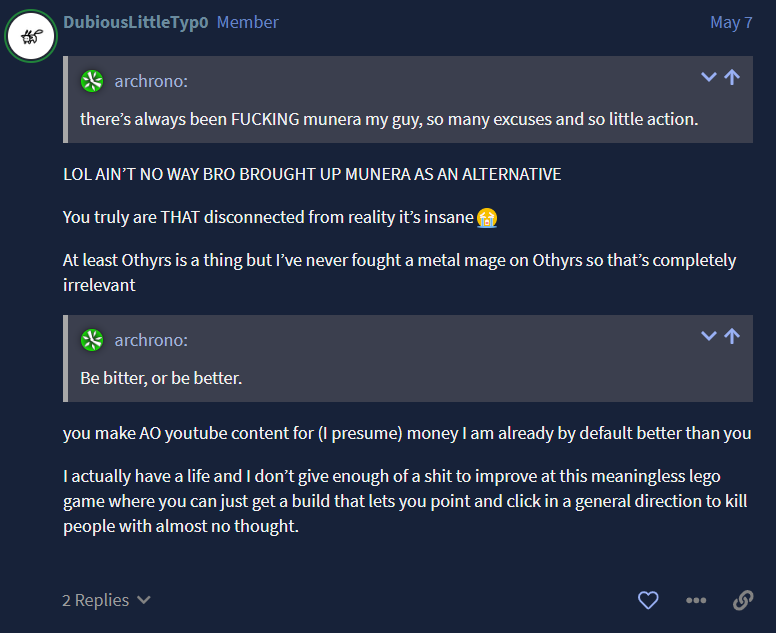Click the quoted text "Be bitter, or be better."
This screenshot has height=633, width=776.
(x=161, y=378)
